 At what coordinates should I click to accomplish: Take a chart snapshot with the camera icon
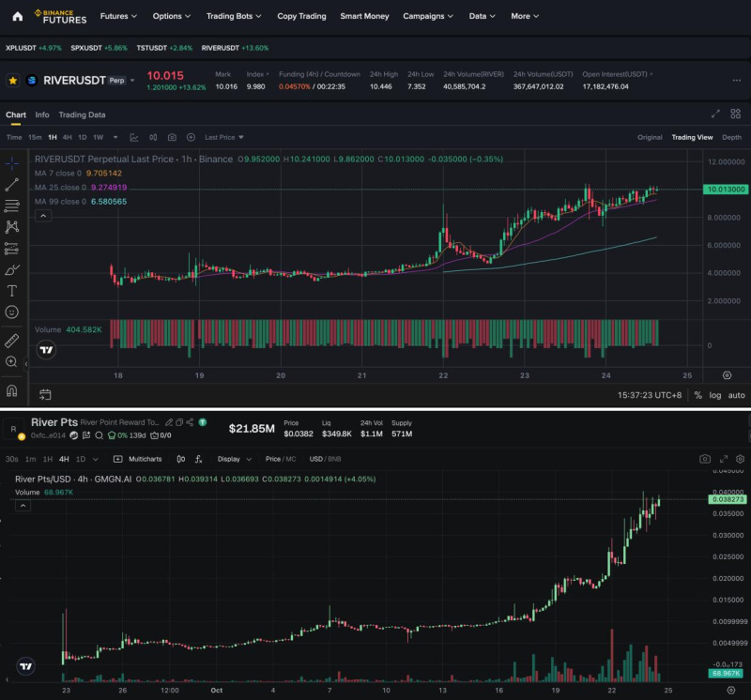click(171, 138)
